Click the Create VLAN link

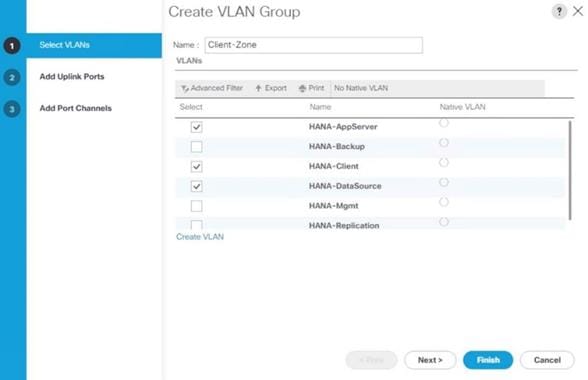(x=200, y=237)
